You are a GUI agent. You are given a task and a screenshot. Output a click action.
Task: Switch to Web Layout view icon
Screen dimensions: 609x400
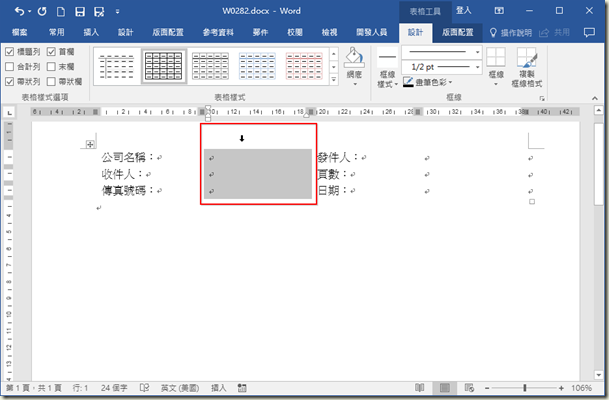point(469,388)
